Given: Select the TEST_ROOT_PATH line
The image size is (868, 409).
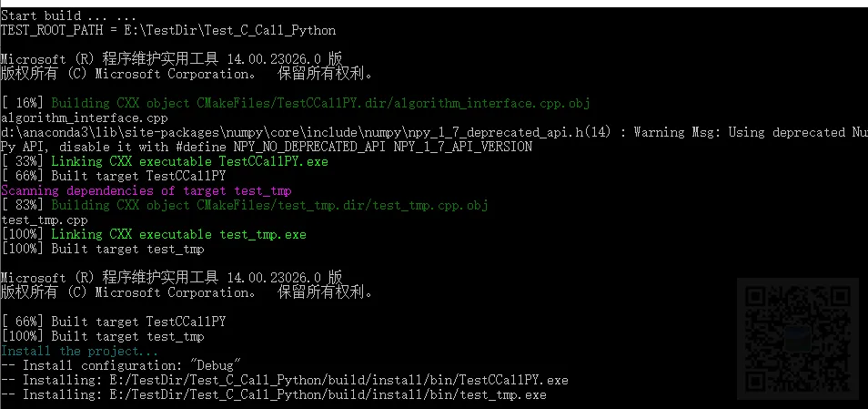Looking at the screenshot, I should 168,30.
